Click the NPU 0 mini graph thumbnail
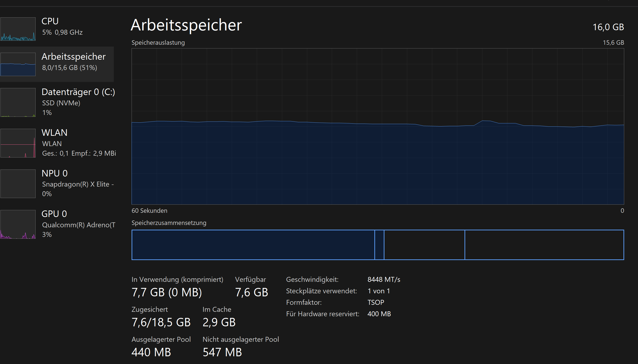 [18, 184]
